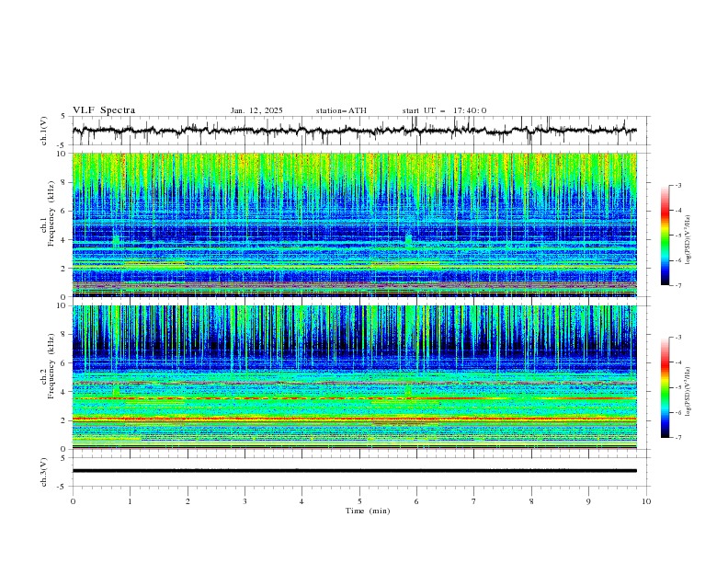Screen dimensions: 728x563
Task: Click the 'Time (min)' axis title
Action: pyautogui.click(x=368, y=511)
